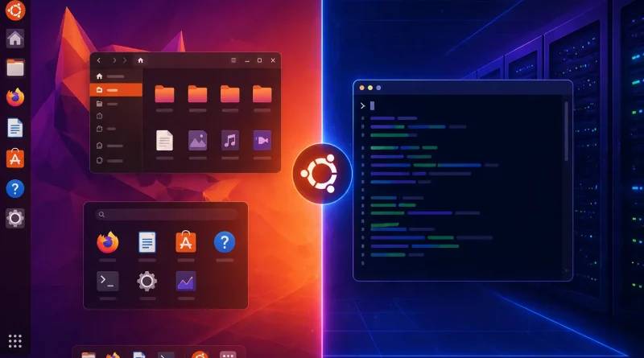Open the Settings gear in left dock
This screenshot has width=644, height=358.
(x=15, y=218)
